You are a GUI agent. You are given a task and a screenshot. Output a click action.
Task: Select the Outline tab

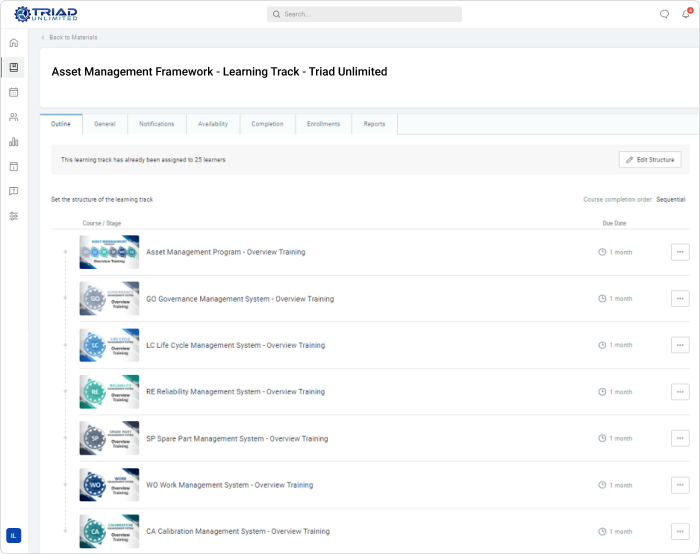coord(61,124)
